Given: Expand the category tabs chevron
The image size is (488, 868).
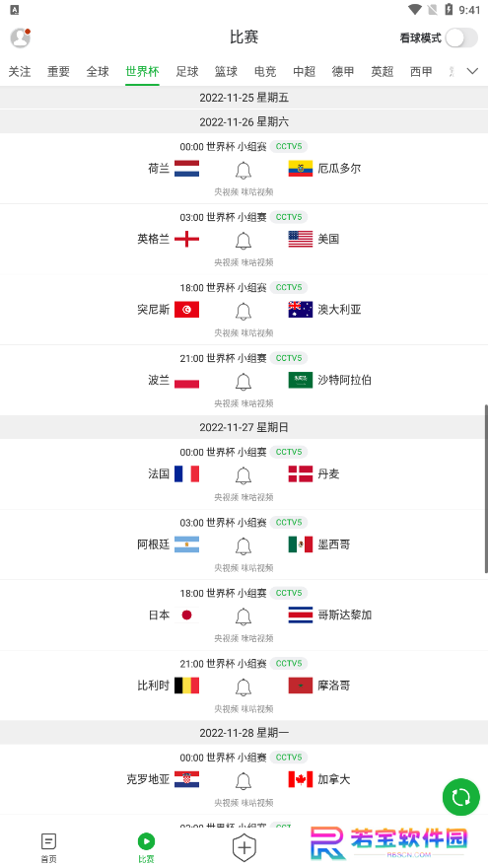Looking at the screenshot, I should [x=472, y=71].
